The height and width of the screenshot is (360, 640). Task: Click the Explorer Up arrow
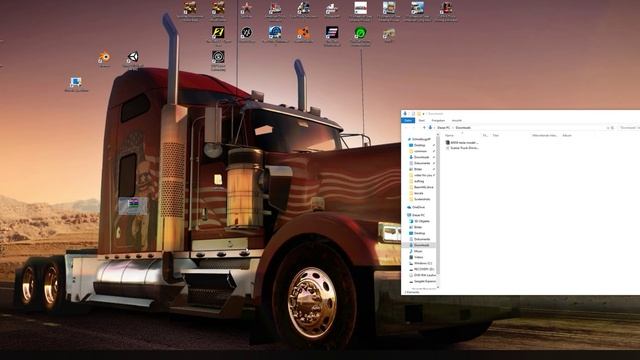[x=424, y=128]
